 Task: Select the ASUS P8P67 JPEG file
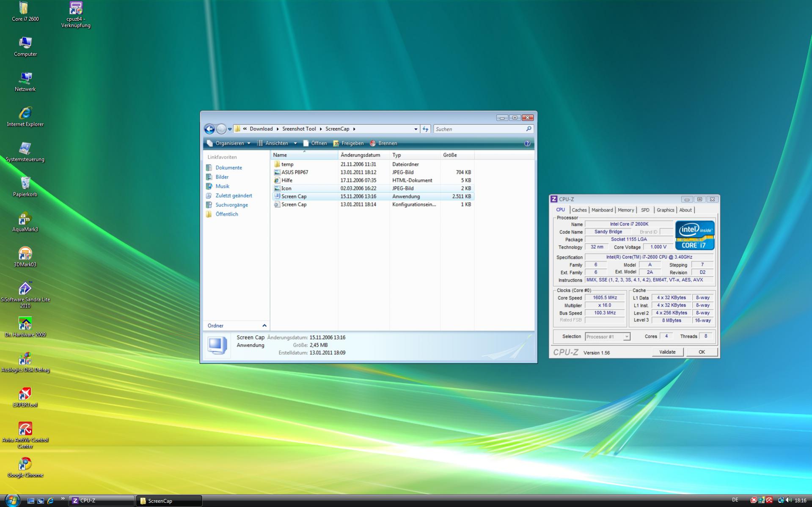pos(295,173)
